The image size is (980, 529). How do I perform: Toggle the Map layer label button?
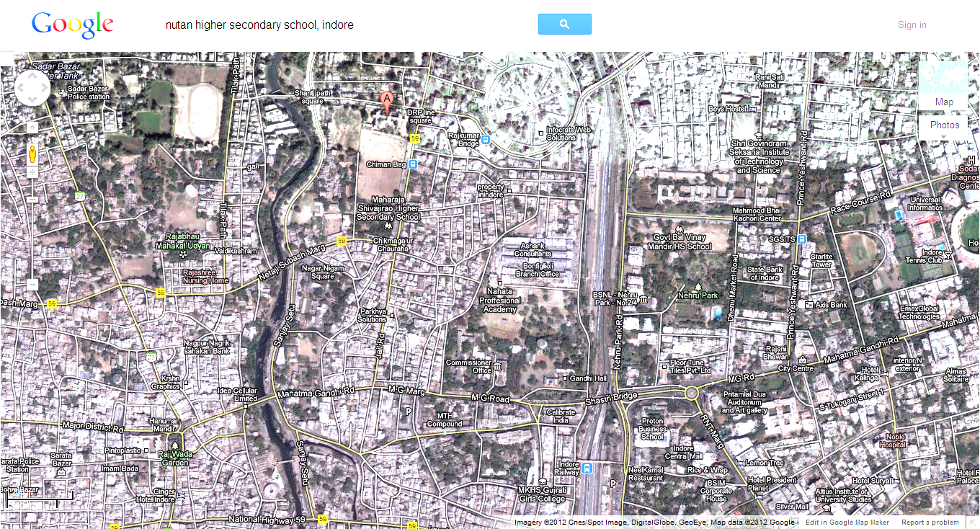[x=943, y=102]
